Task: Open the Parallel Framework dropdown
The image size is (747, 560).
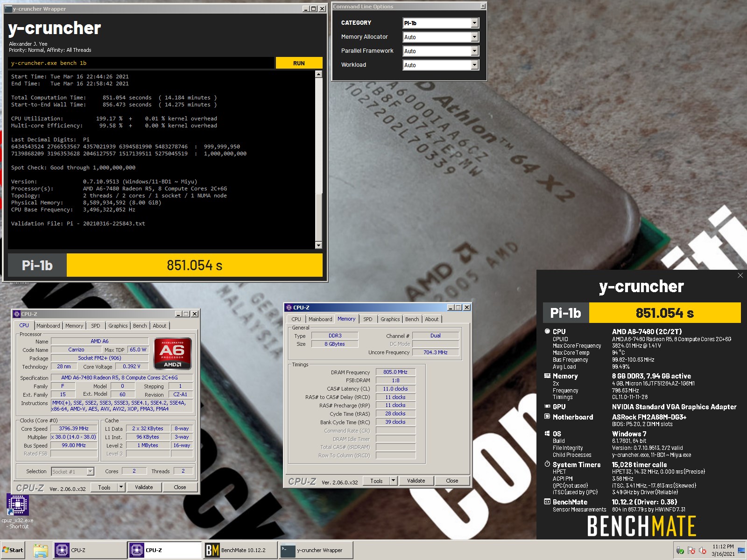Action: click(441, 51)
